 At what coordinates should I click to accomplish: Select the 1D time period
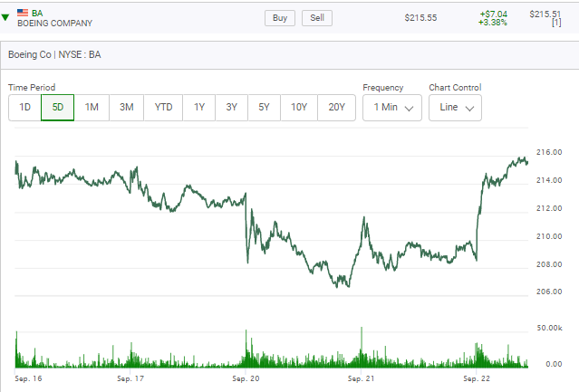pos(24,108)
